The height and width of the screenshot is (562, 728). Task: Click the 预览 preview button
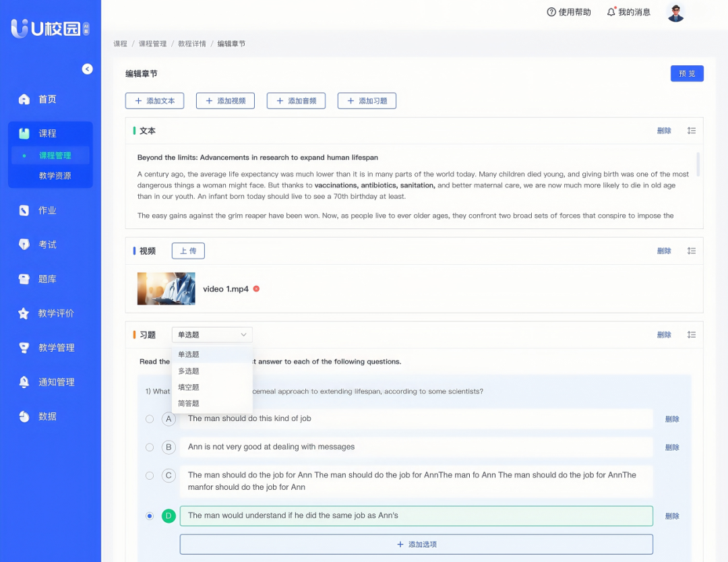point(687,73)
